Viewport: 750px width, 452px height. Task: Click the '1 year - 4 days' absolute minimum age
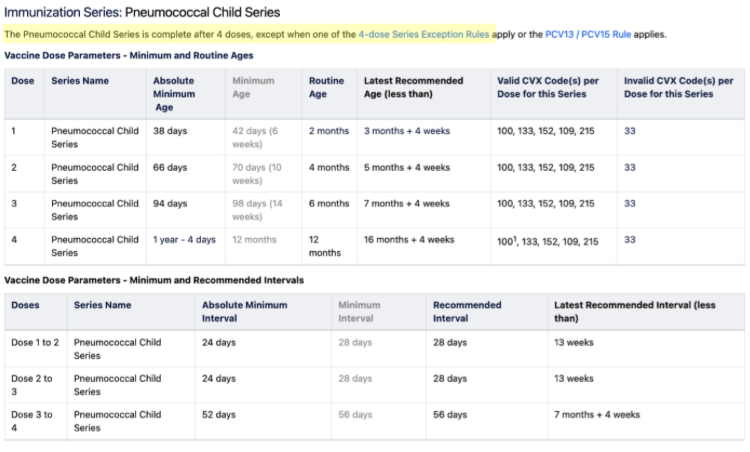(184, 240)
